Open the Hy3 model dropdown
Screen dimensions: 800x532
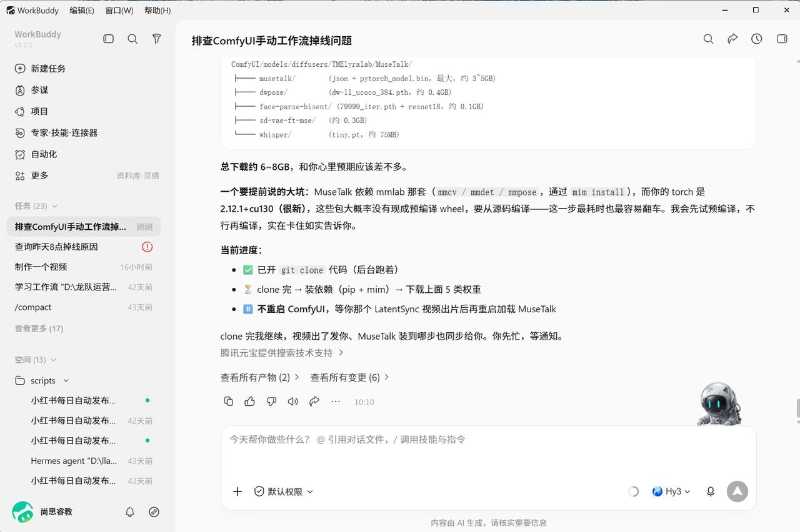(671, 491)
